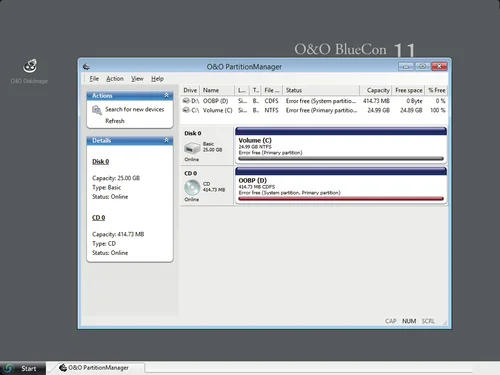This screenshot has height=375, width=500.
Task: Select the CD 0 disc icon
Action: coord(192,188)
